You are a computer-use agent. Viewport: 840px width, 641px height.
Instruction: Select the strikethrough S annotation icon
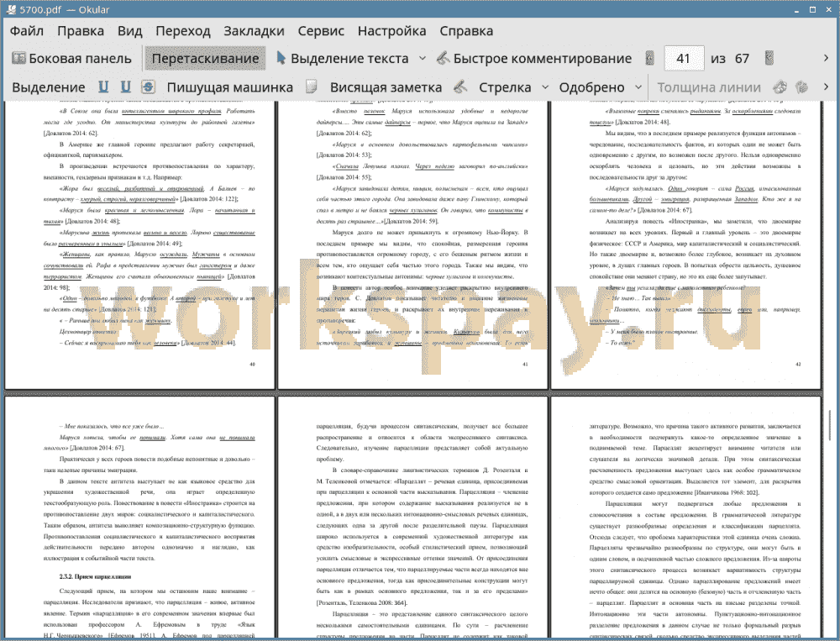[x=149, y=87]
